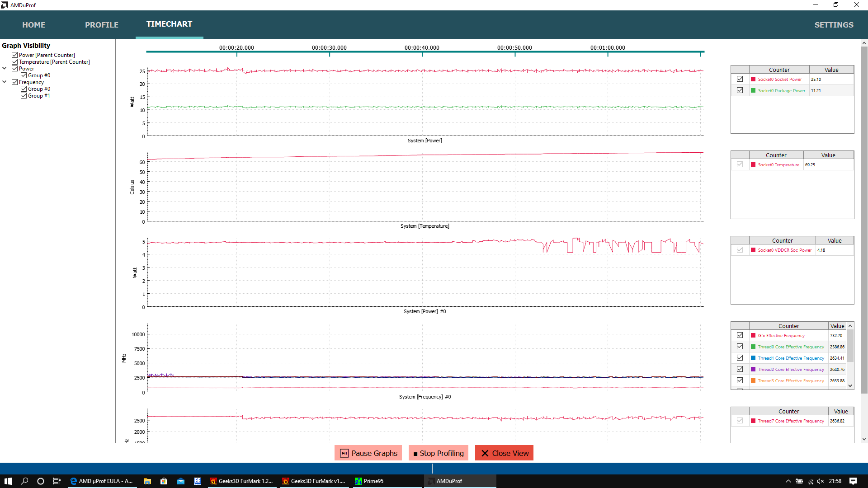Collapse the Frequency tree node
Viewport: 868px width, 488px height.
pyautogui.click(x=5, y=82)
